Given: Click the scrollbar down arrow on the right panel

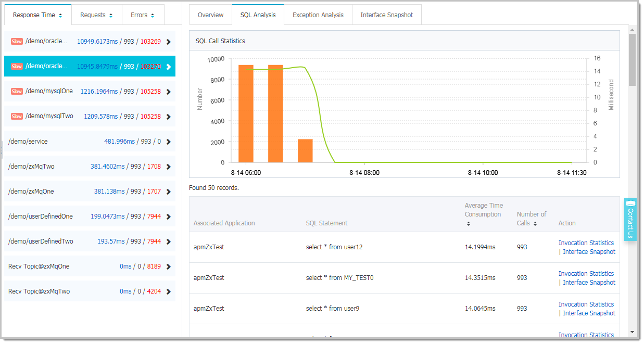Looking at the screenshot, I should tap(632, 332).
